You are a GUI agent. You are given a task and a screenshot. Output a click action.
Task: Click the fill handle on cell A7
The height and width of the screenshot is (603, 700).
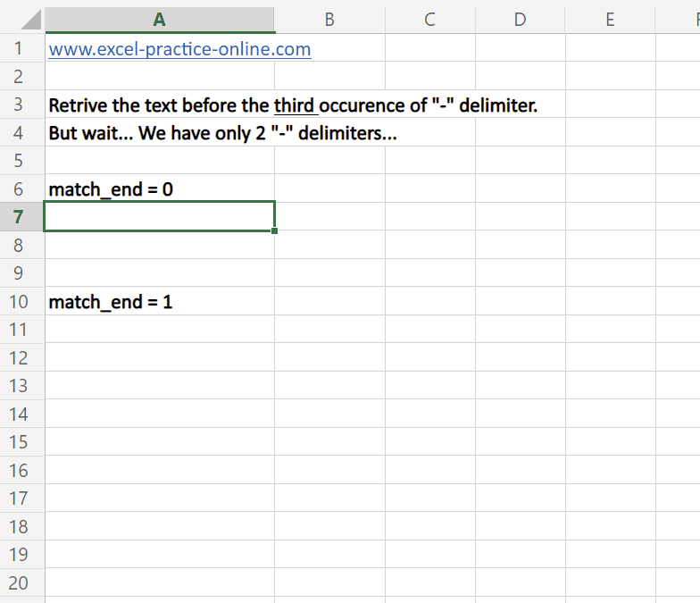coord(274,230)
